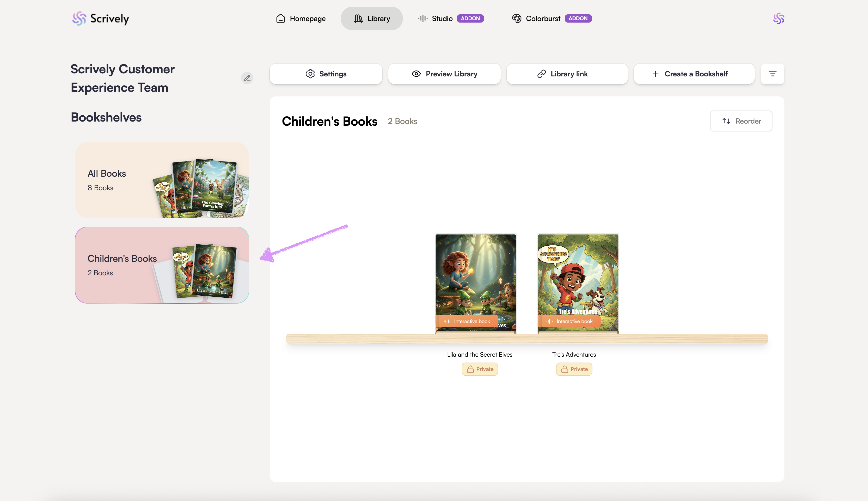Screen dimensions: 868x501
Task: Click the lock icon under Tre's Adventures
Action: (x=564, y=369)
